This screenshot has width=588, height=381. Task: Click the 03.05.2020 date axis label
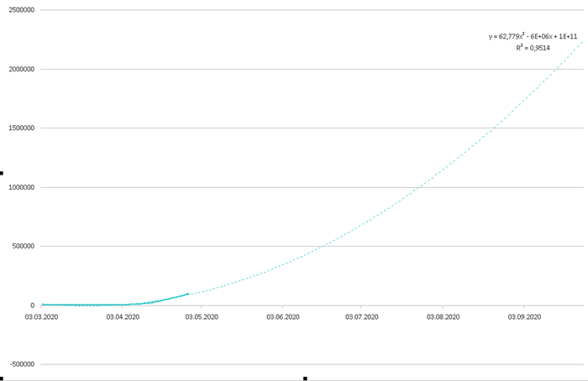tap(202, 317)
